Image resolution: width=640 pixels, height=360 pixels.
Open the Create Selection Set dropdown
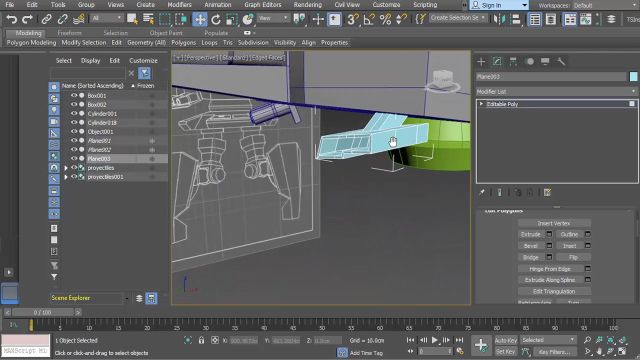(x=458, y=18)
